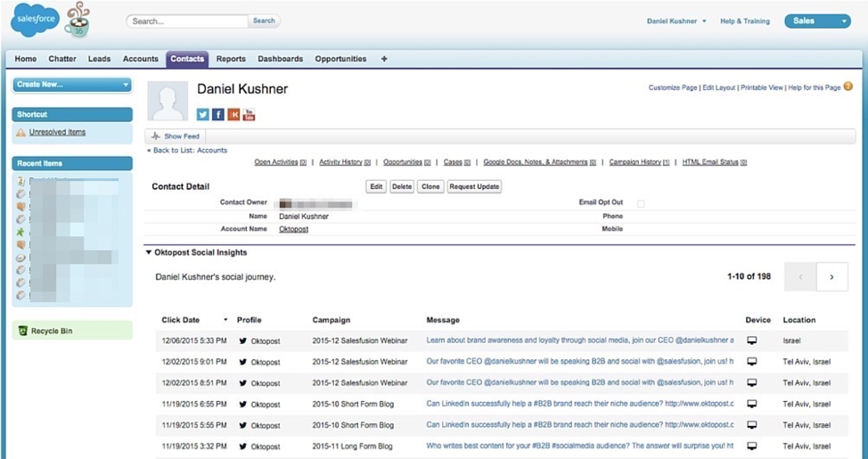Click the help question mark icon
868x459 pixels.
[x=848, y=87]
